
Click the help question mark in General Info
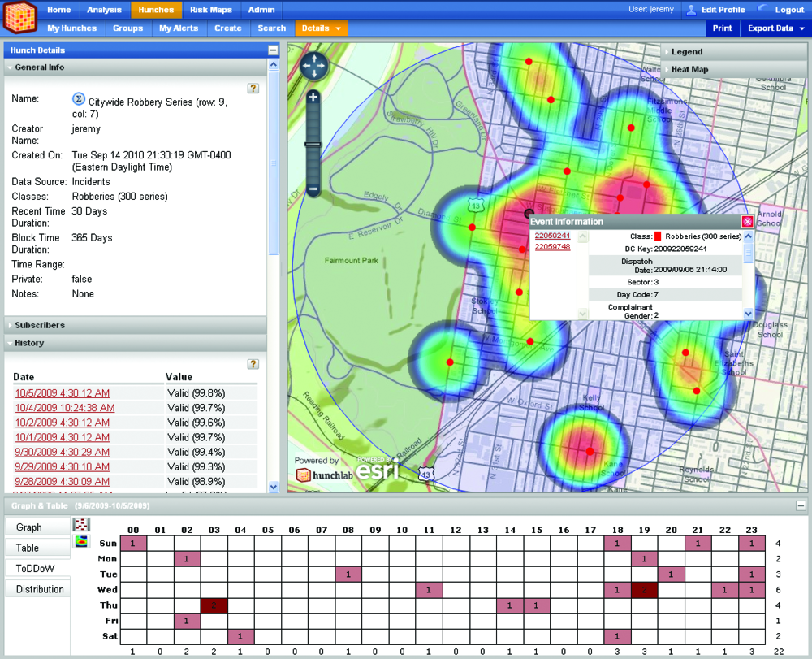point(253,89)
